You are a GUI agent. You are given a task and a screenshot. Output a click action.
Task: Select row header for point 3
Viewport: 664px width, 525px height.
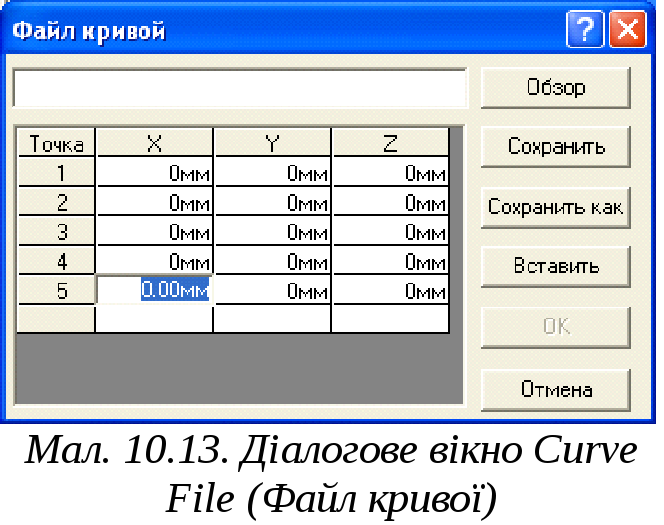tap(56, 231)
